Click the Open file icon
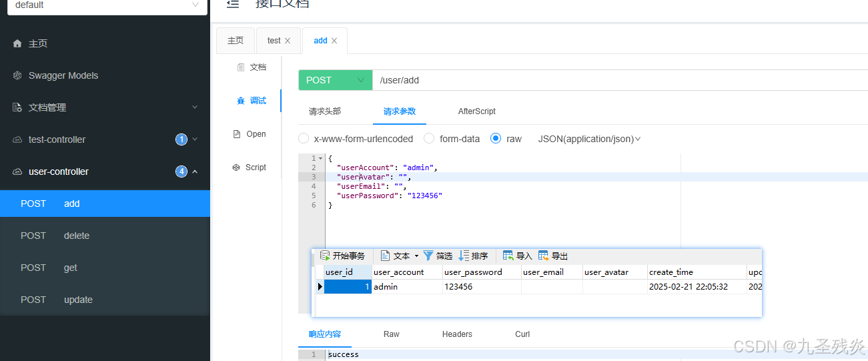868x361 pixels. tap(237, 134)
